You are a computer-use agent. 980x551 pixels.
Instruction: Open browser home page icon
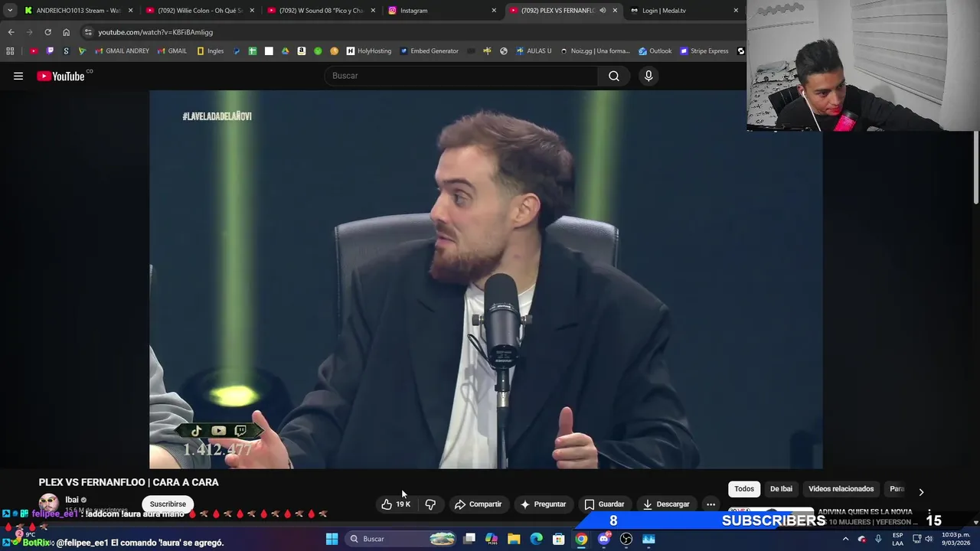tap(67, 32)
